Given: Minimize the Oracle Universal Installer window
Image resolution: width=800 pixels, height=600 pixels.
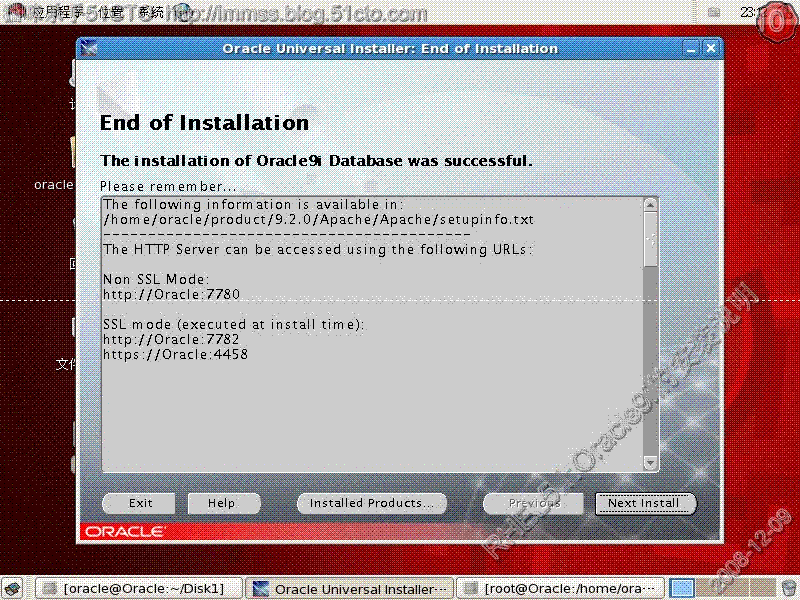Looking at the screenshot, I should pos(691,49).
